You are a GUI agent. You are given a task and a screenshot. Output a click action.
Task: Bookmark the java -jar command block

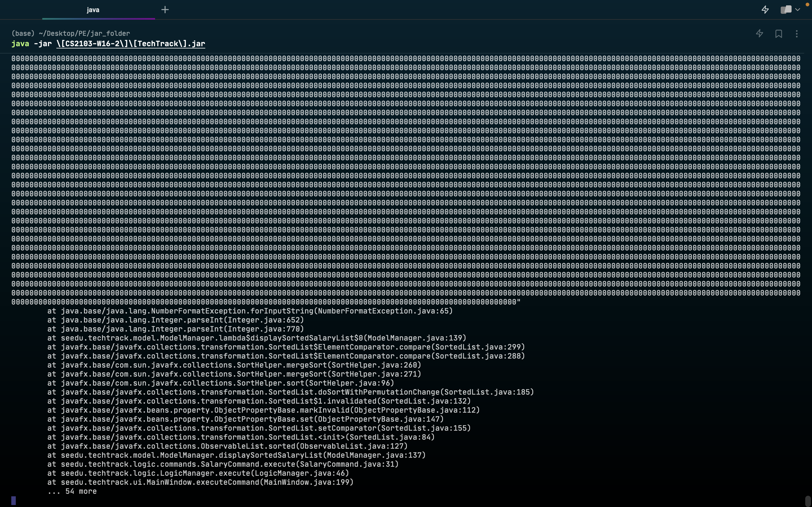coord(778,34)
